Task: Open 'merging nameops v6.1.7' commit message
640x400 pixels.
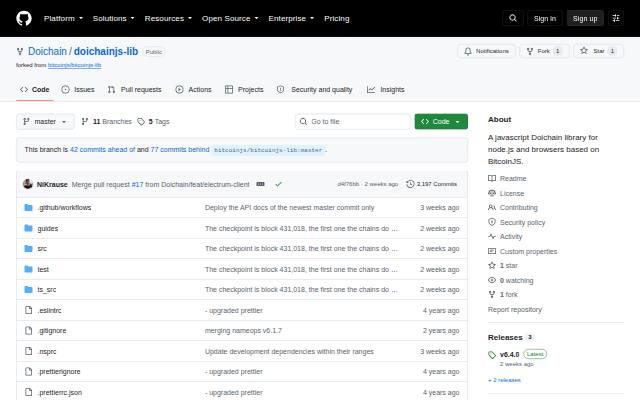Action: [x=243, y=331]
